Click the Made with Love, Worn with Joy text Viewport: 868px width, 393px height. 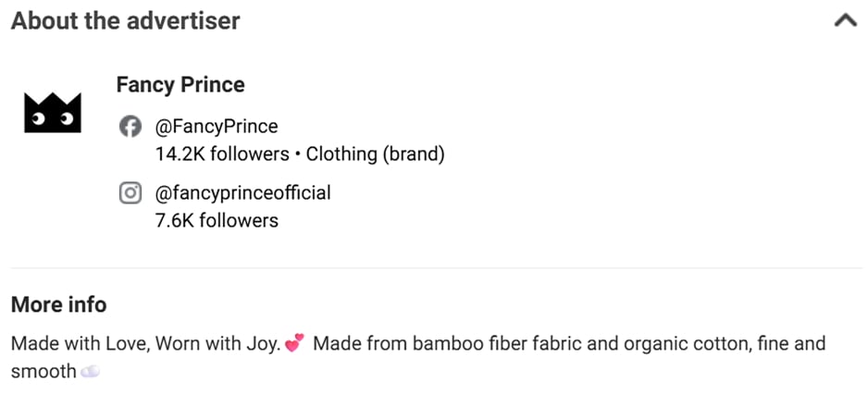pos(145,345)
